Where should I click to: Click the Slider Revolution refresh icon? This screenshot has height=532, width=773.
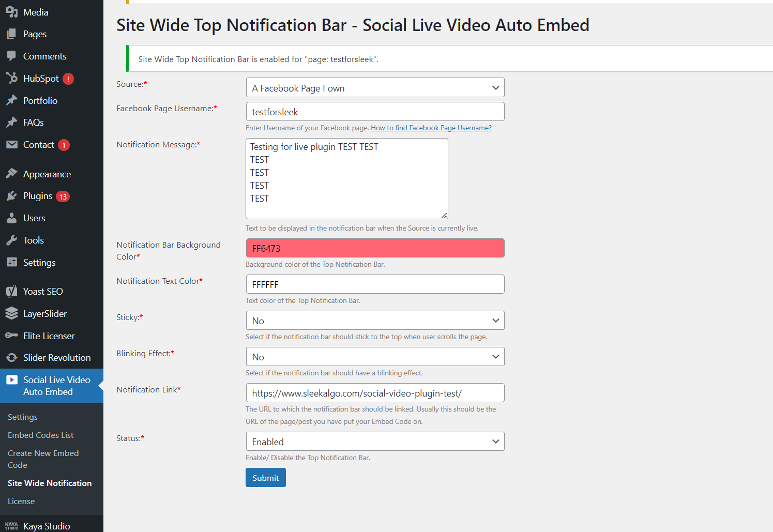pyautogui.click(x=11, y=358)
